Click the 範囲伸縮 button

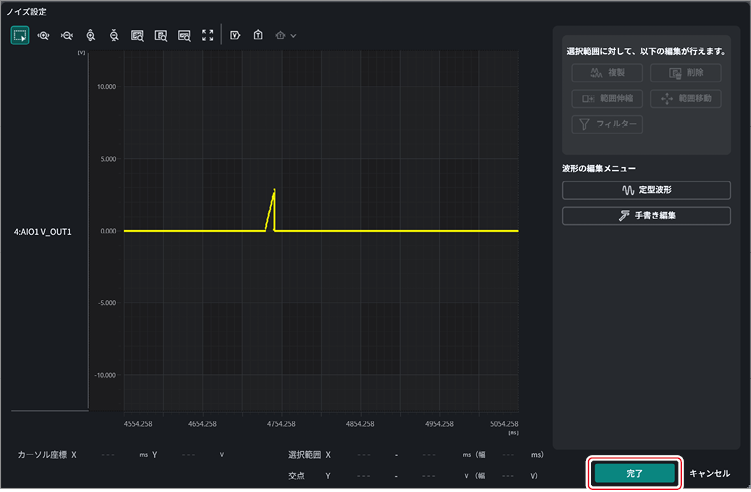click(x=607, y=99)
